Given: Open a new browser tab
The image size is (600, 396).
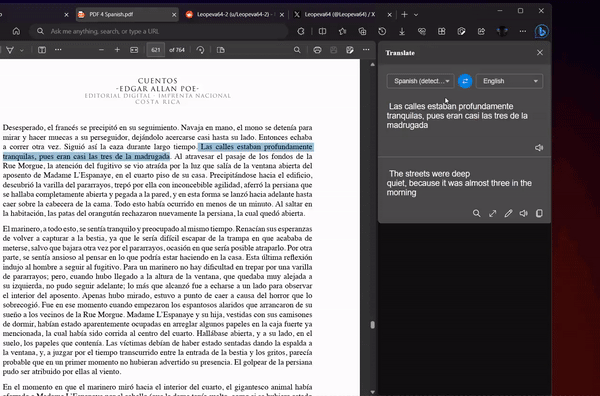Looking at the screenshot, I should [404, 15].
